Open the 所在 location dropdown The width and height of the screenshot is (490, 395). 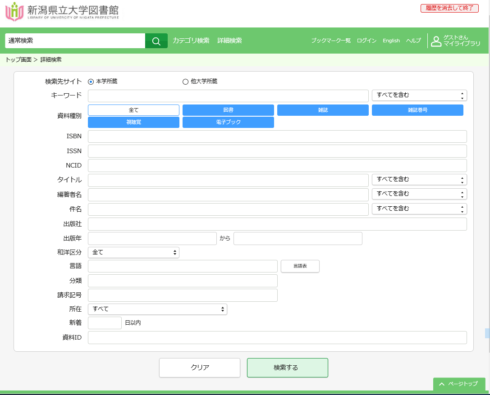[x=158, y=309]
